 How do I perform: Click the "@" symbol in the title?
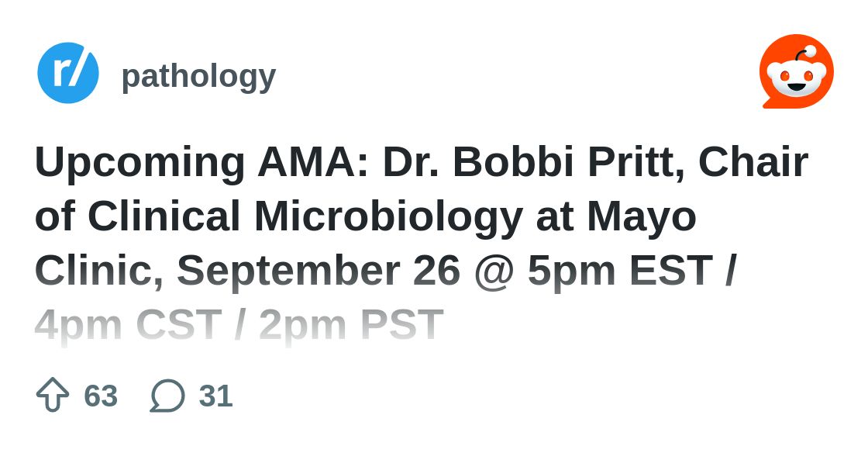click(494, 270)
